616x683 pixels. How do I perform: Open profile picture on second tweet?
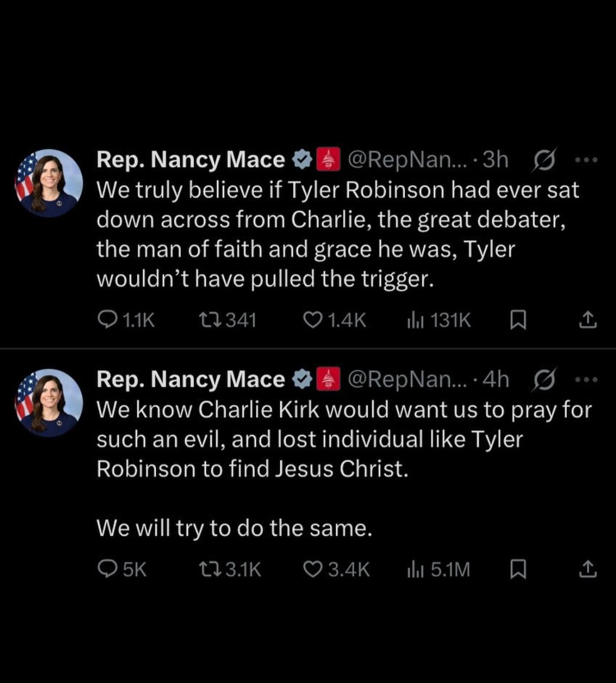pyautogui.click(x=49, y=402)
